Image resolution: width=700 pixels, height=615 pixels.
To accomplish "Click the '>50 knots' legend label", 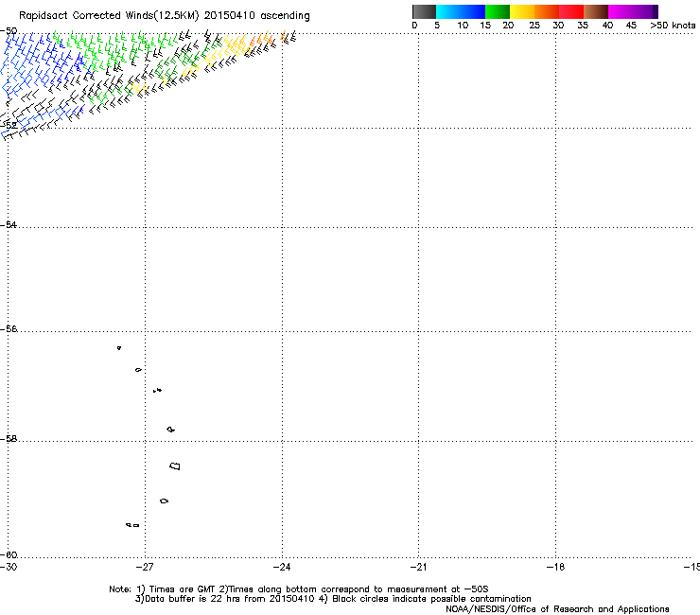I will coord(673,26).
